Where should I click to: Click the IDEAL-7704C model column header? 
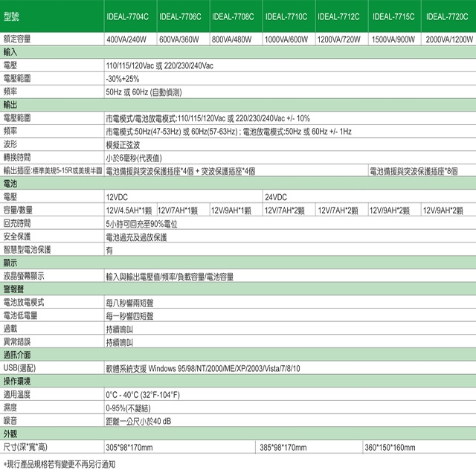[127, 16]
